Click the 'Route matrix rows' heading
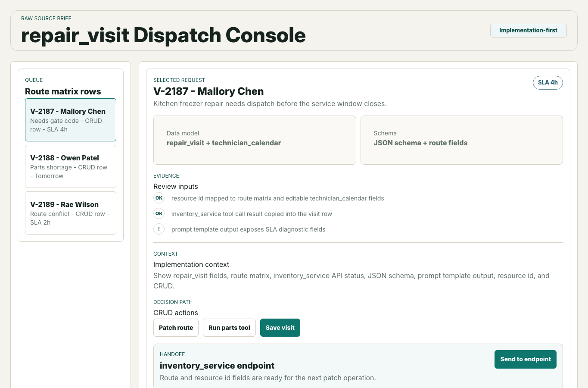The image size is (588, 388). pyautogui.click(x=63, y=91)
